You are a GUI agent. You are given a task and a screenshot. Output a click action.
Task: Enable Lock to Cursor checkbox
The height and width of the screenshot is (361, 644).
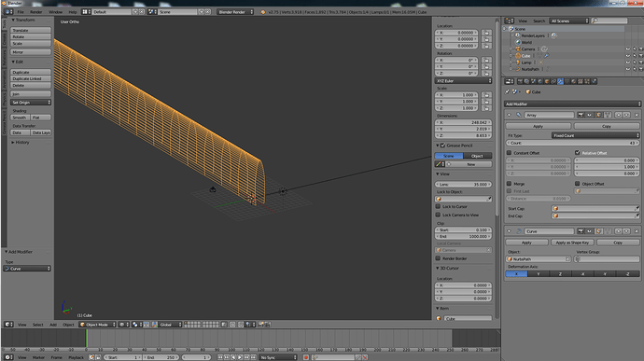[438, 206]
